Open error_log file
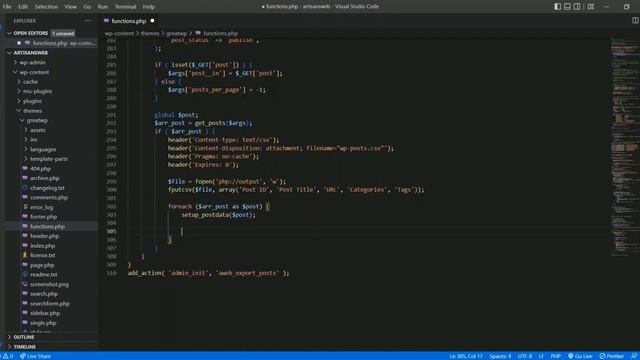This screenshot has height=360, width=640. coord(41,207)
